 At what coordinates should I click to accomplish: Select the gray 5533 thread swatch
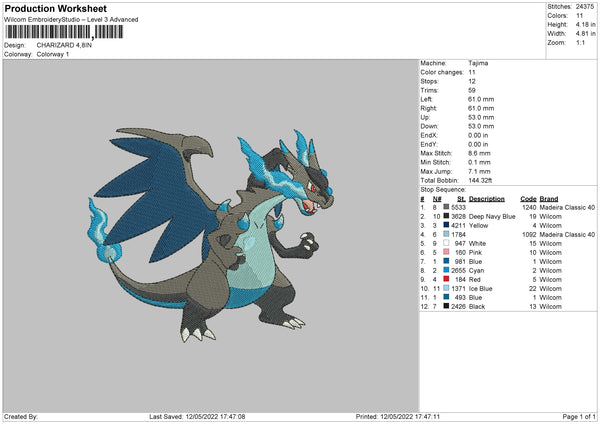(446, 207)
